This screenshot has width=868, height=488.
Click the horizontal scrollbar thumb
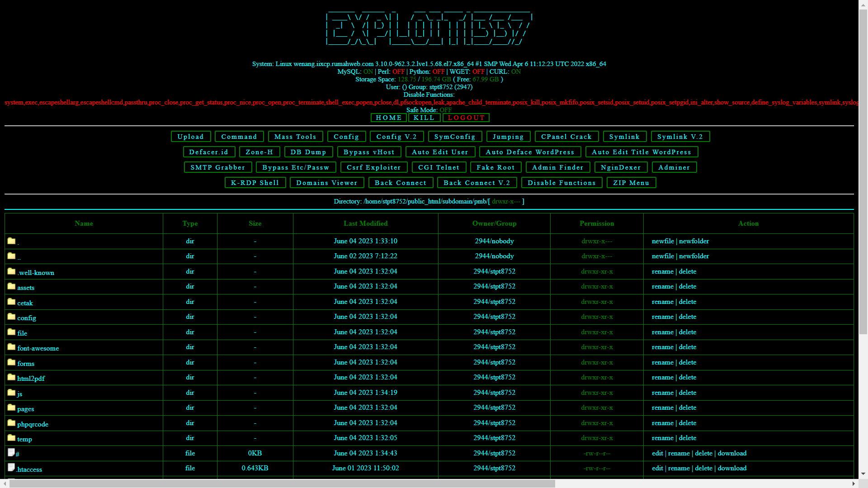pos(282,483)
